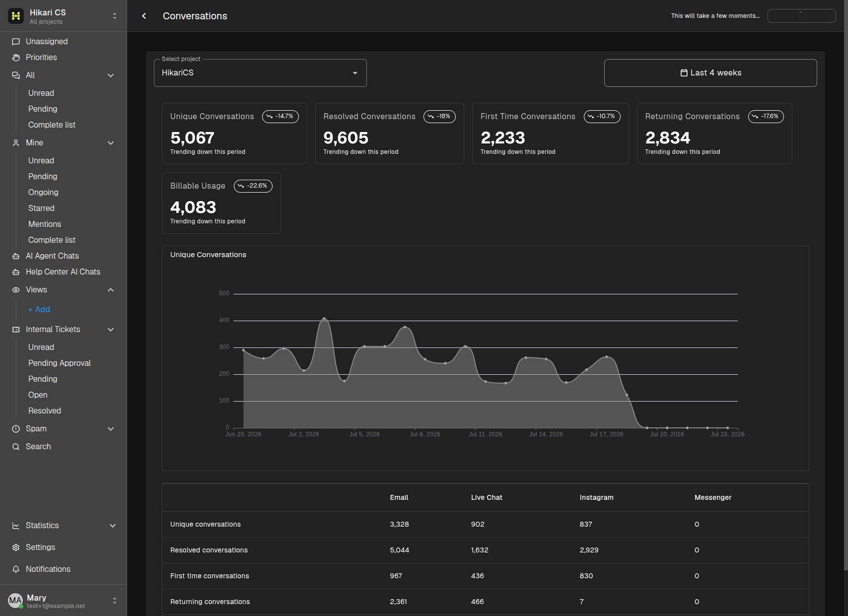Open Unread under All
The width and height of the screenshot is (848, 616).
(41, 93)
